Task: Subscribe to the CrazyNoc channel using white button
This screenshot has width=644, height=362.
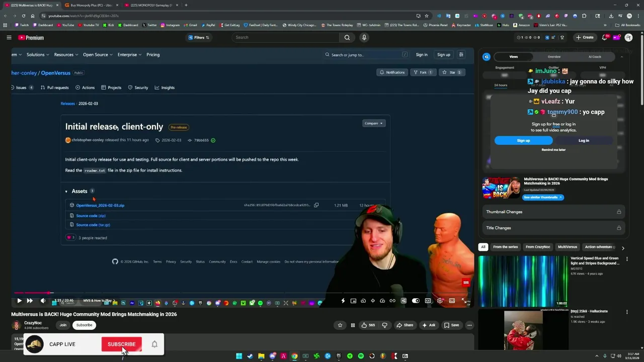Action: tap(84, 325)
